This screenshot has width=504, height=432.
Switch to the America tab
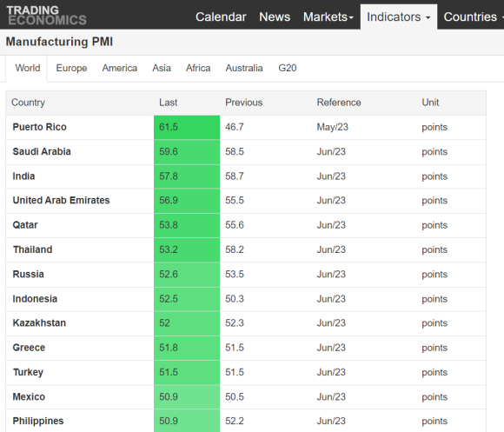[120, 68]
